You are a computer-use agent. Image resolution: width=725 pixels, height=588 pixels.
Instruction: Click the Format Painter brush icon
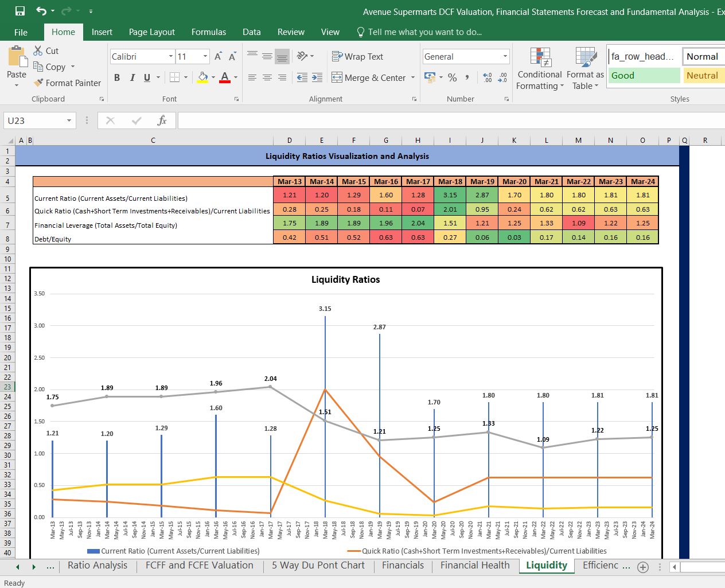coord(38,83)
